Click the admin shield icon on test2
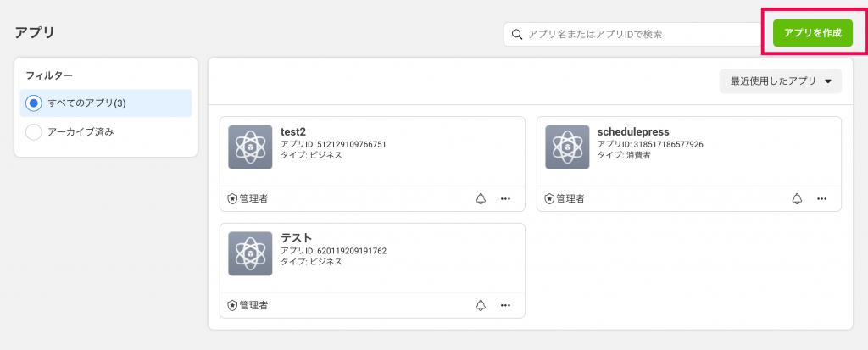The image size is (868, 350). 232,198
